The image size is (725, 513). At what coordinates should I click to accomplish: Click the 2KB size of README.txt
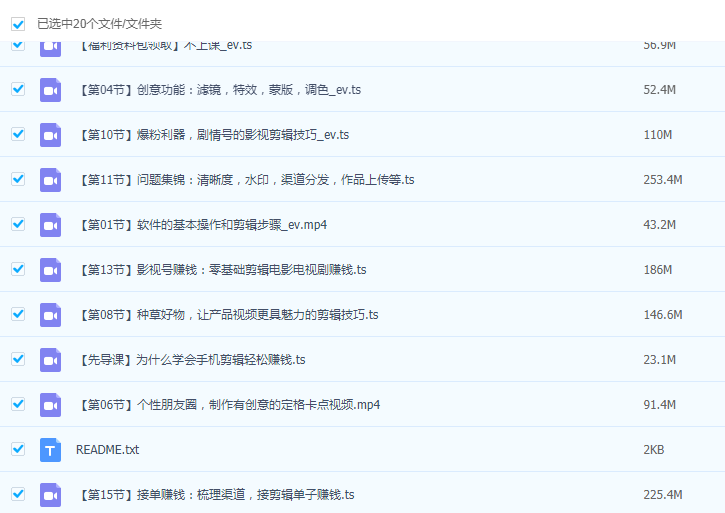653,450
